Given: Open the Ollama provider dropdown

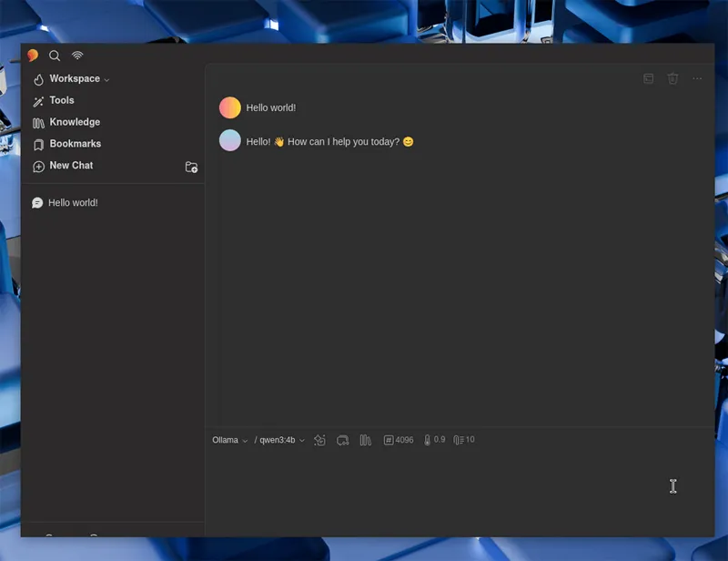Looking at the screenshot, I should click(227, 440).
